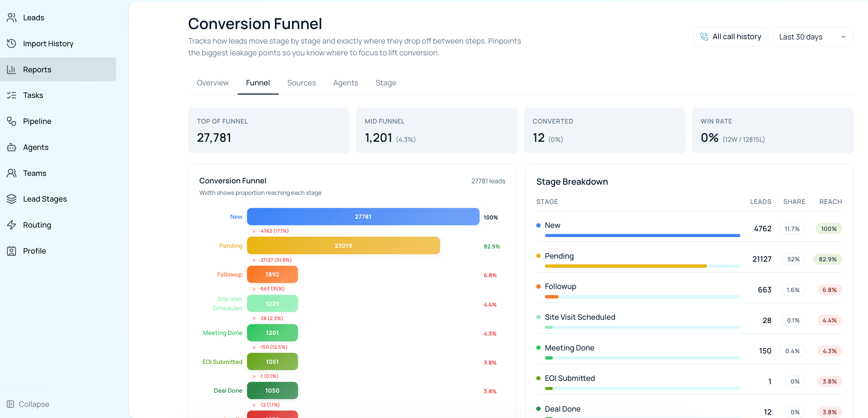
Task: Go to Tasks in the sidebar
Action: point(58,95)
